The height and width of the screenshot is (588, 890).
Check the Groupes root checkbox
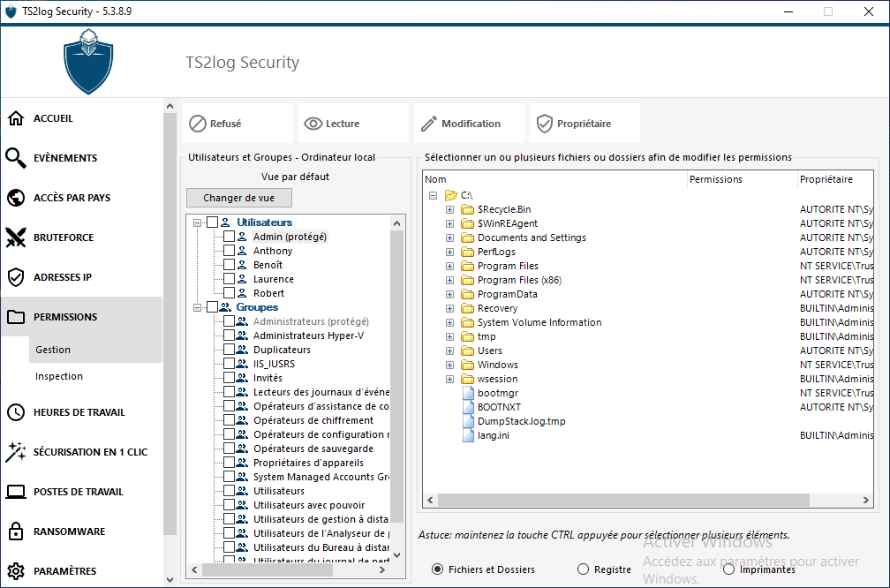coord(212,307)
